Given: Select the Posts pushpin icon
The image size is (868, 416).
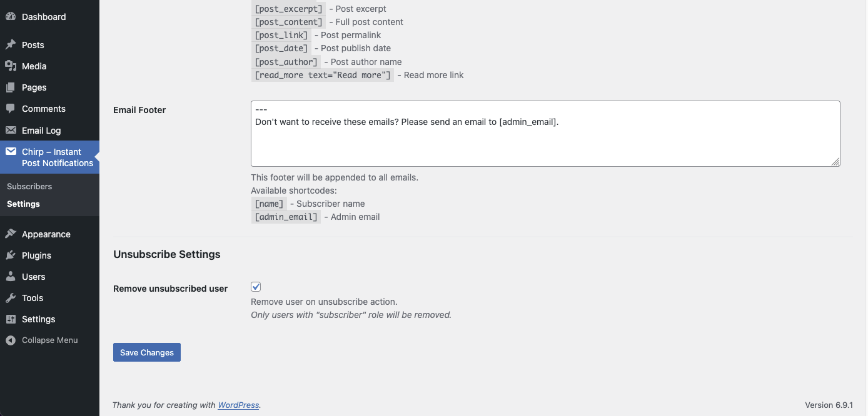Looking at the screenshot, I should point(11,44).
